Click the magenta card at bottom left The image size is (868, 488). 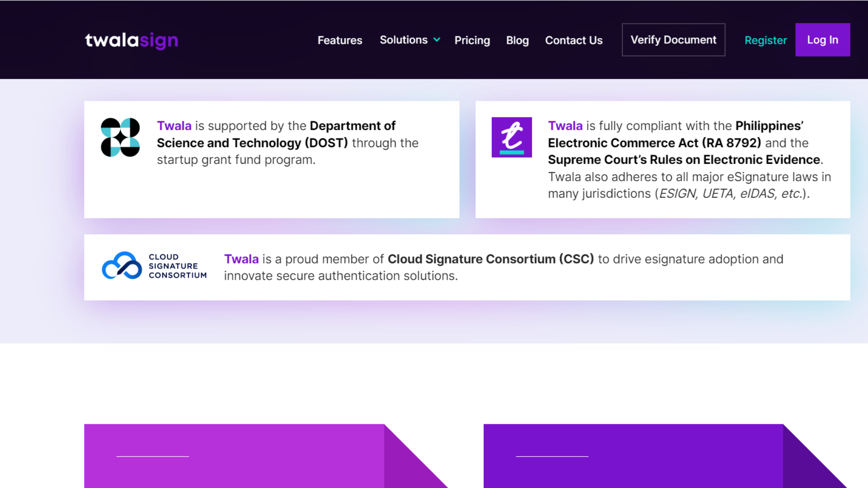click(266, 456)
